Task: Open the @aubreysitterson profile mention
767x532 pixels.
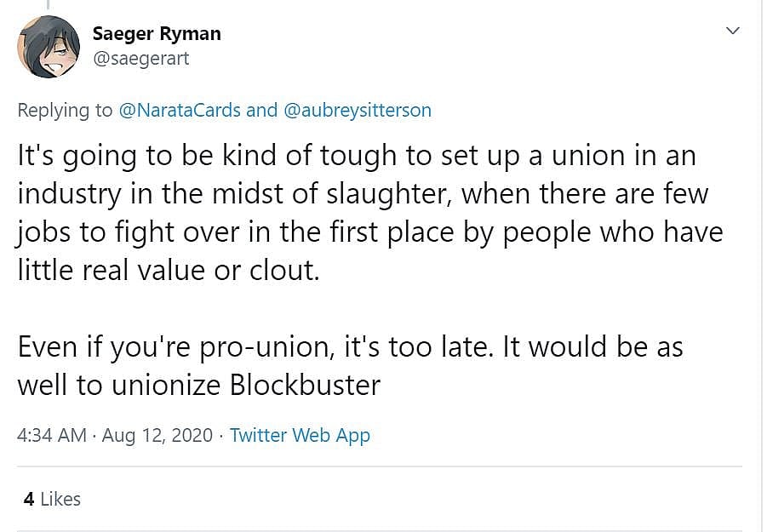Action: (x=357, y=110)
